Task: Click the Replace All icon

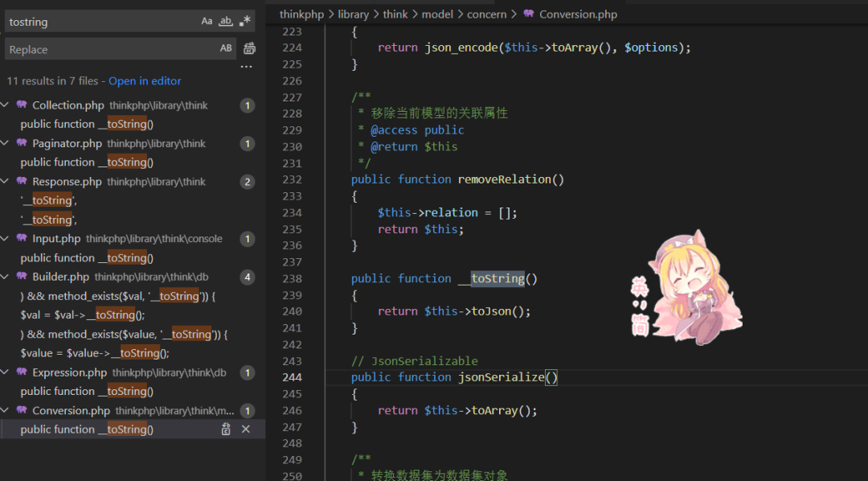Action: point(250,48)
